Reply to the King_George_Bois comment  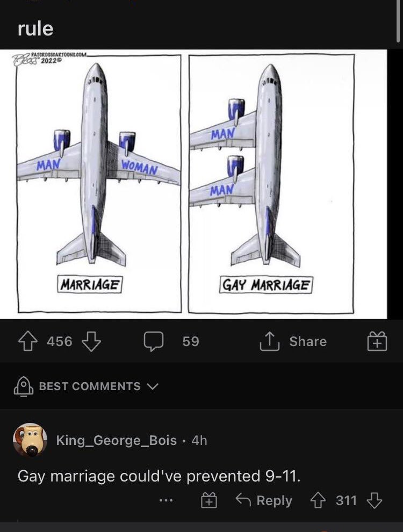[264, 501]
